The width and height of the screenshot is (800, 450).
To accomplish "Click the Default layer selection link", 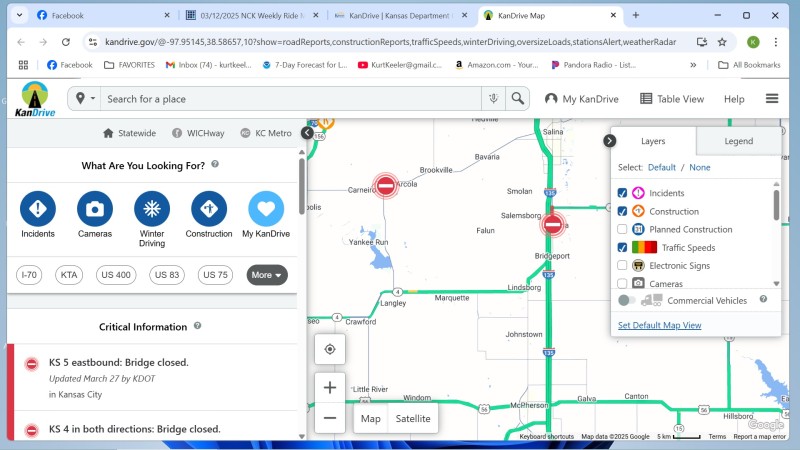I will tap(661, 167).
